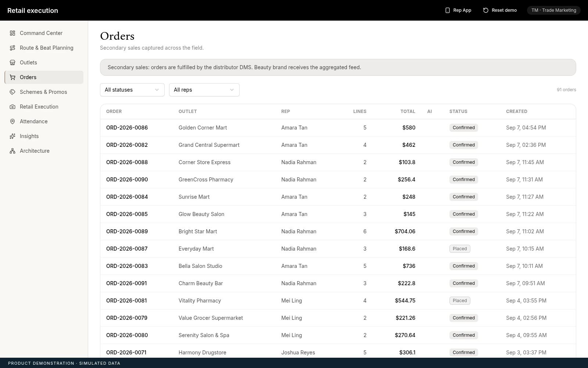Screen dimensions: 588x368
Task: Click the Sep 7, 04:54 PM timestamp
Action: point(526,128)
